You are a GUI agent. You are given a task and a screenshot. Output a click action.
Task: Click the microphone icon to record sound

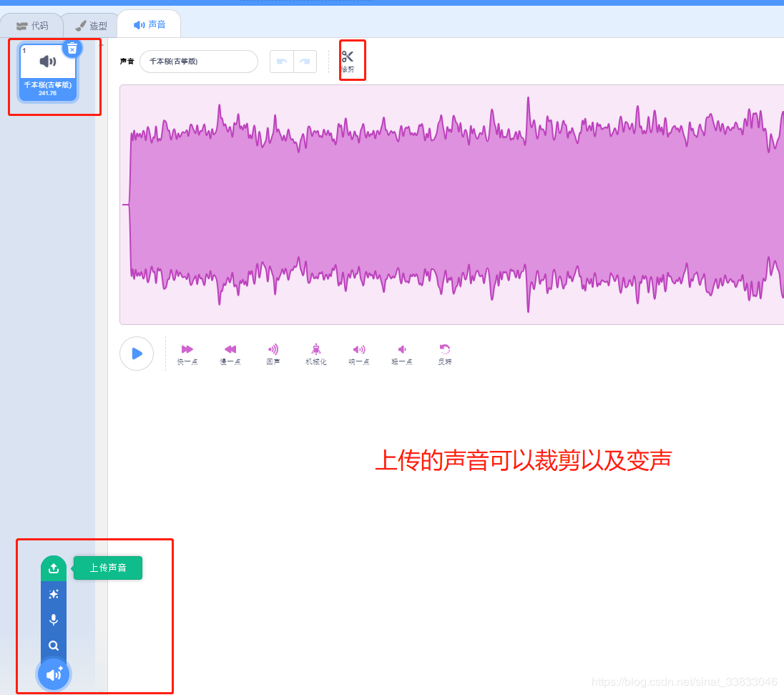click(x=54, y=620)
